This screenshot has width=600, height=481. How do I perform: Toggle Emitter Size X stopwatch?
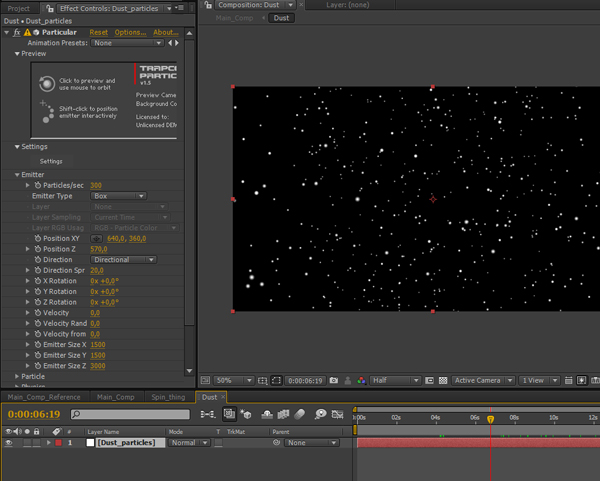tap(38, 344)
